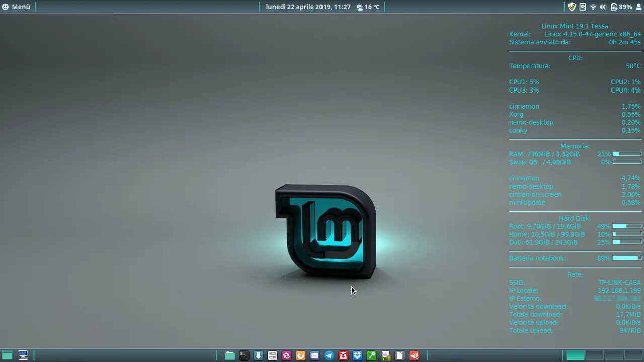Open the calendar from the date and time
This screenshot has width=644, height=362.
308,7
